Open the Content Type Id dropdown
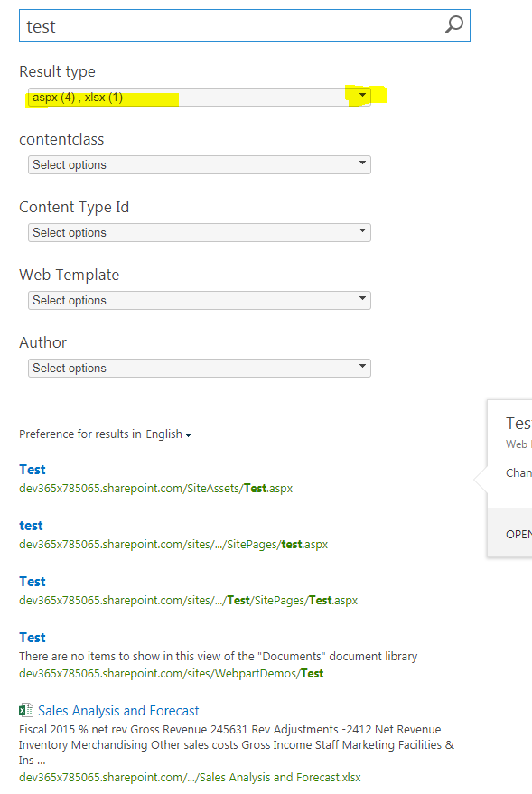532x794 pixels. (199, 232)
